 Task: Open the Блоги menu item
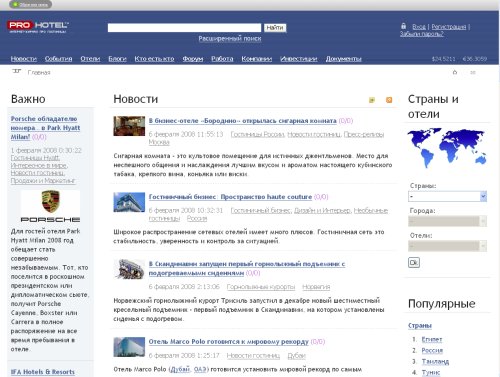pyautogui.click(x=117, y=59)
